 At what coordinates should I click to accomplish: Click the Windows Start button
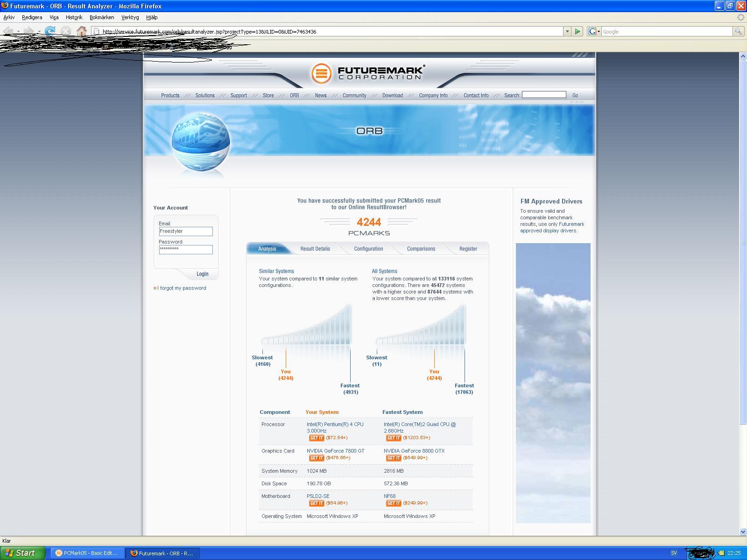pyautogui.click(x=22, y=553)
